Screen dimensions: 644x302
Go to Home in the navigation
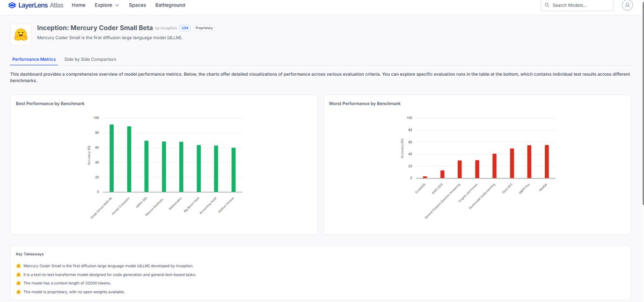78,5
